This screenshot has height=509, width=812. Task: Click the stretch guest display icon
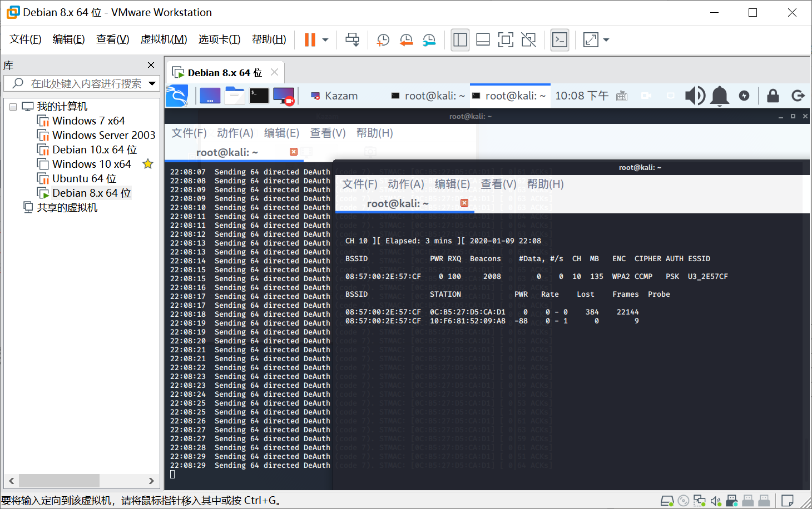[591, 39]
